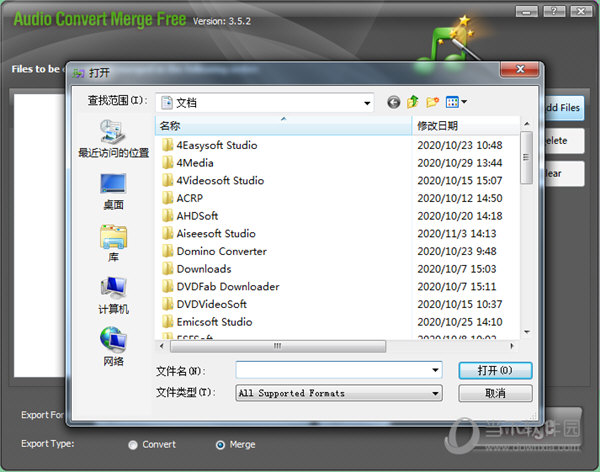Open 计算机 in sidebar
Screen dimensions: 600x472
pos(113,296)
